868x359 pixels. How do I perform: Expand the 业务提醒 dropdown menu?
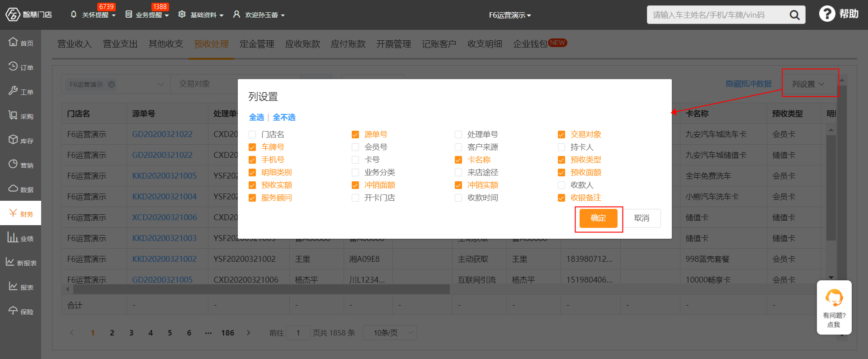167,15
